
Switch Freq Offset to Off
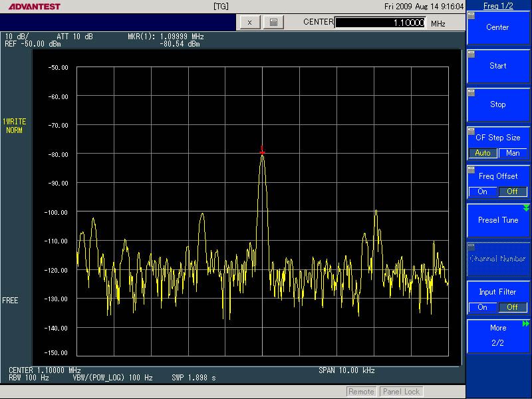[x=513, y=192]
